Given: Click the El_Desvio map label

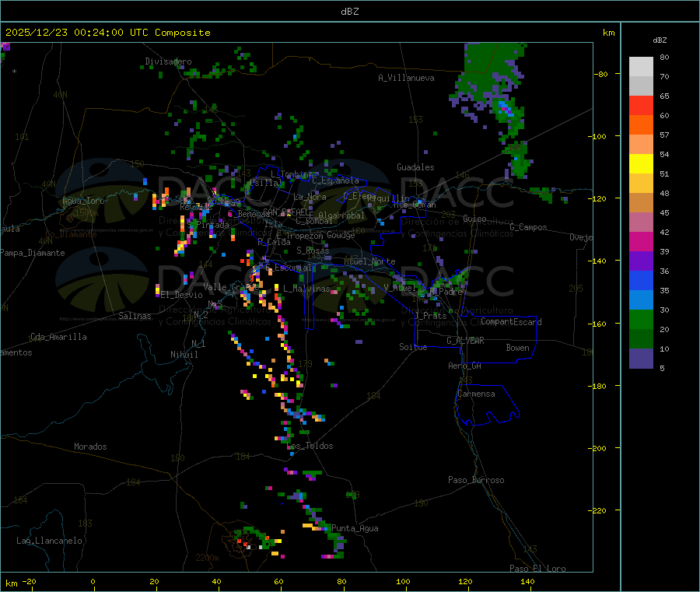Looking at the screenshot, I should (181, 295).
